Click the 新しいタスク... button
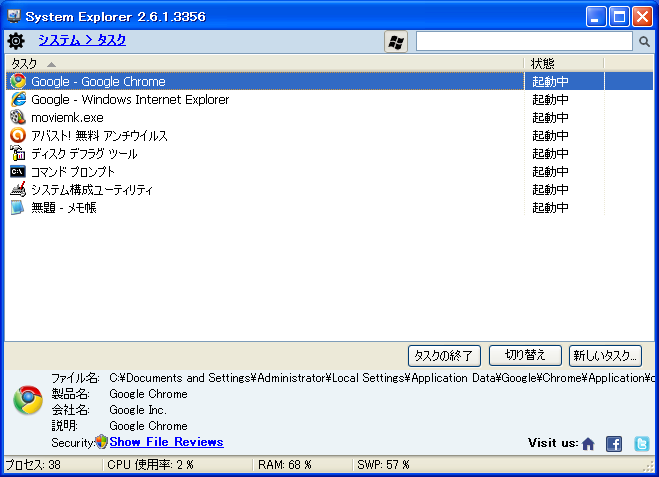 coord(606,356)
